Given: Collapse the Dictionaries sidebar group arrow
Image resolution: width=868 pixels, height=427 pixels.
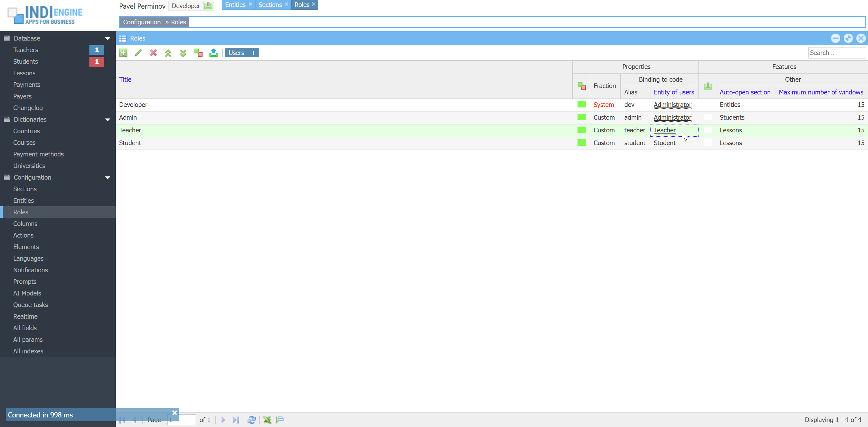Looking at the screenshot, I should 108,120.
